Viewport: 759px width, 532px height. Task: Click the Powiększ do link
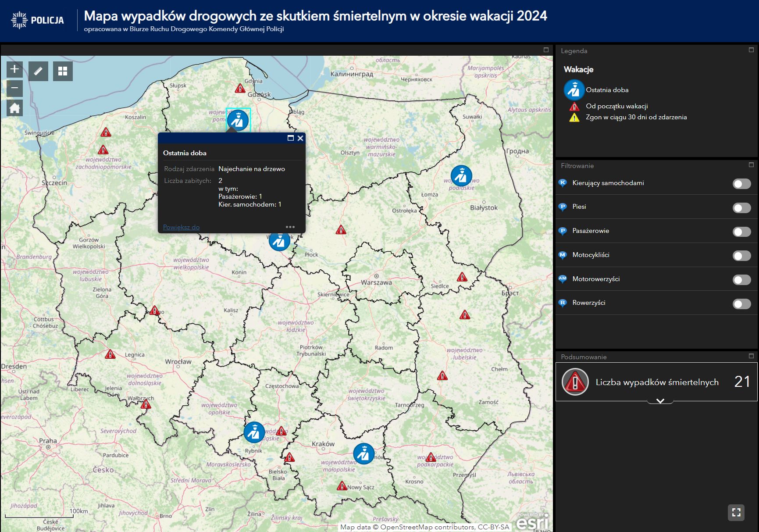coord(181,227)
